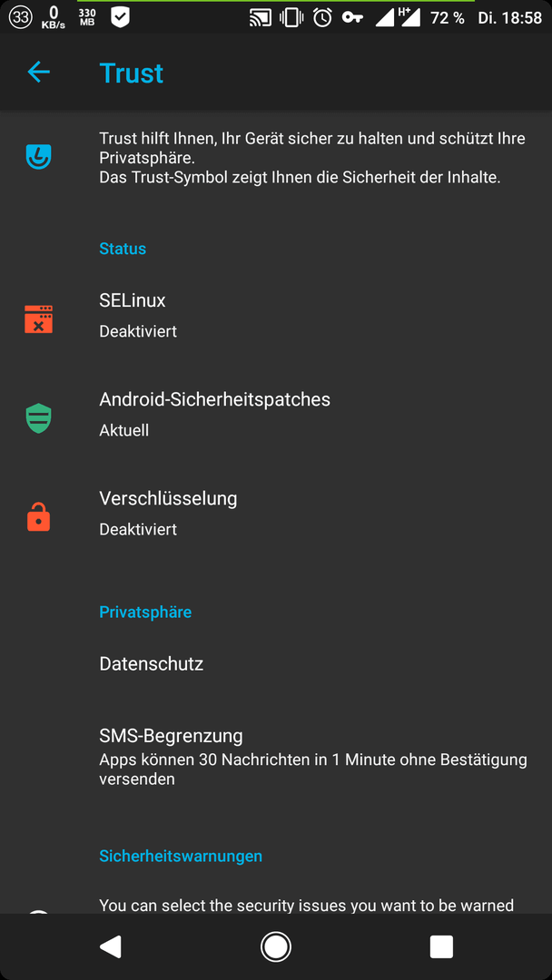
Task: Open Android-Sicherheitspatches entry
Action: click(276, 414)
